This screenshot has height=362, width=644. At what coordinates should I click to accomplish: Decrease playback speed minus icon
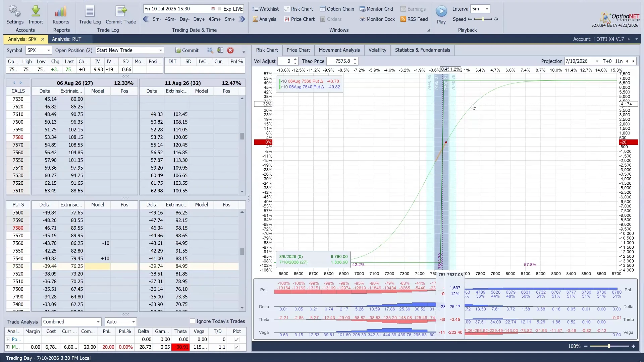[470, 19]
